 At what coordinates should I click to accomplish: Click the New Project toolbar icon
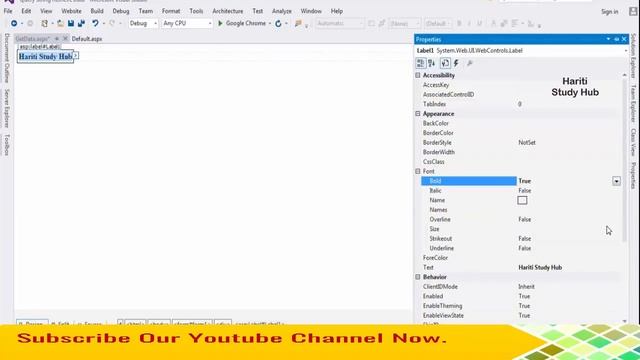(44, 24)
